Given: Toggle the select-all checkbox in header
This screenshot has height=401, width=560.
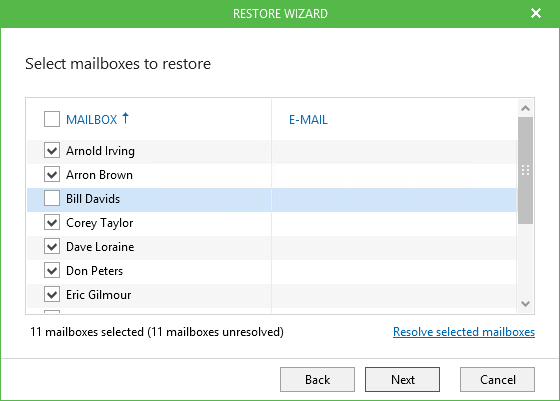Looking at the screenshot, I should [52, 119].
